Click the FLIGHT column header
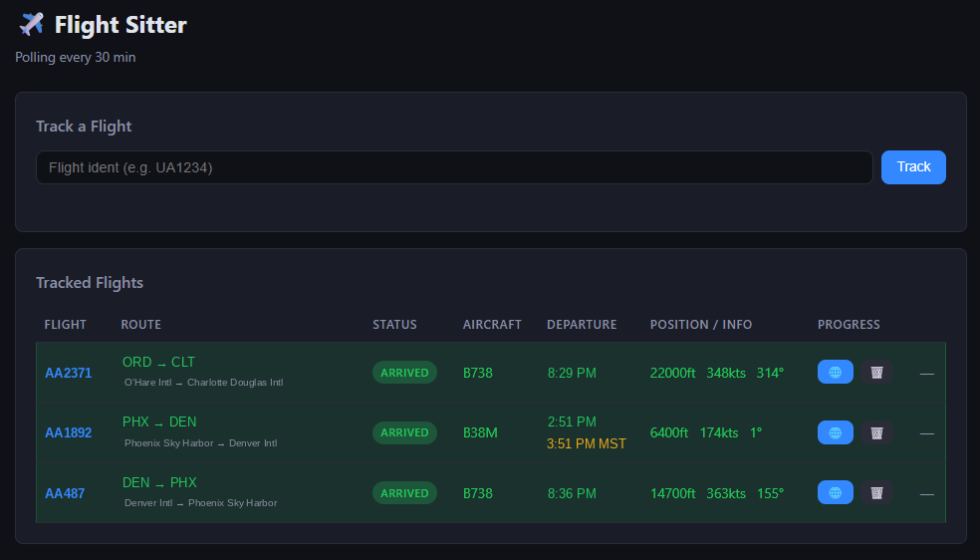This screenshot has height=560, width=980. [x=65, y=325]
